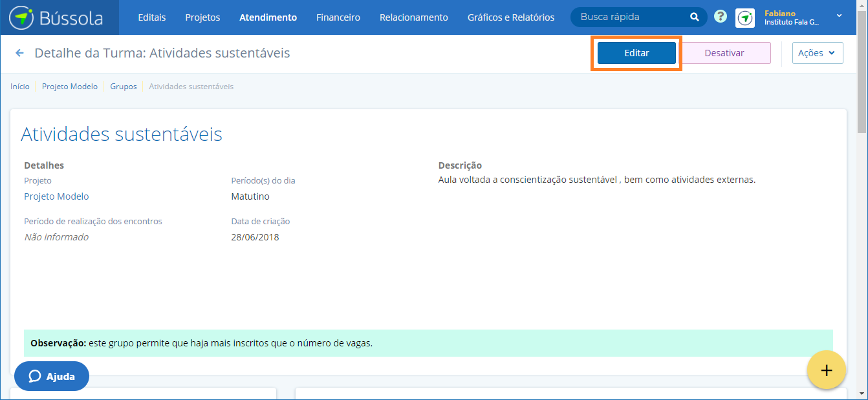Open the help question mark icon

click(721, 17)
